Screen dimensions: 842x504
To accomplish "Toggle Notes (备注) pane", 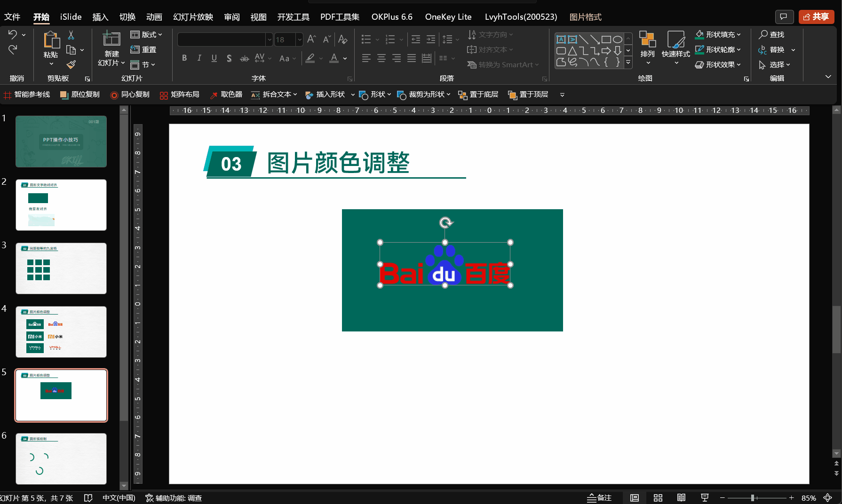I will coord(599,498).
